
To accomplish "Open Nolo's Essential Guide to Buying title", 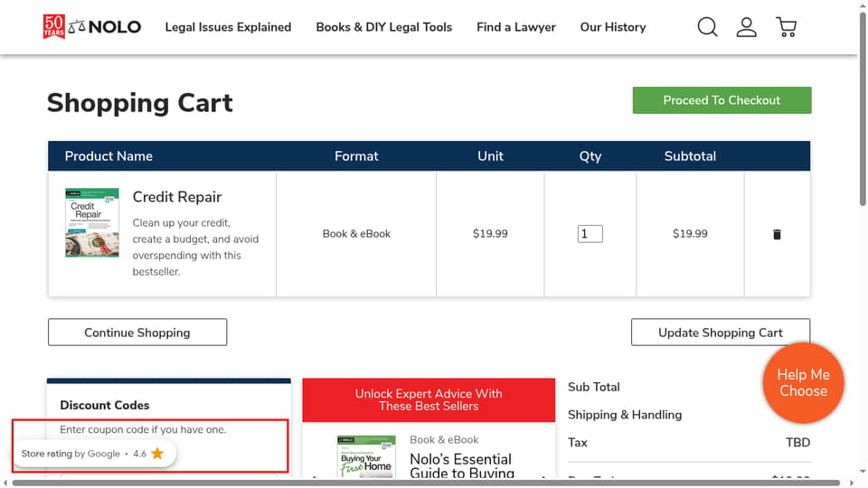I will click(462, 466).
